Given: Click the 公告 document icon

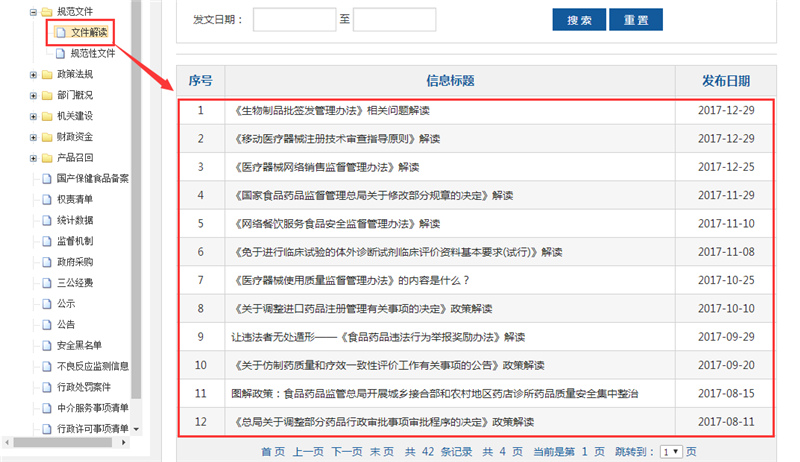Looking at the screenshot, I should click(47, 324).
